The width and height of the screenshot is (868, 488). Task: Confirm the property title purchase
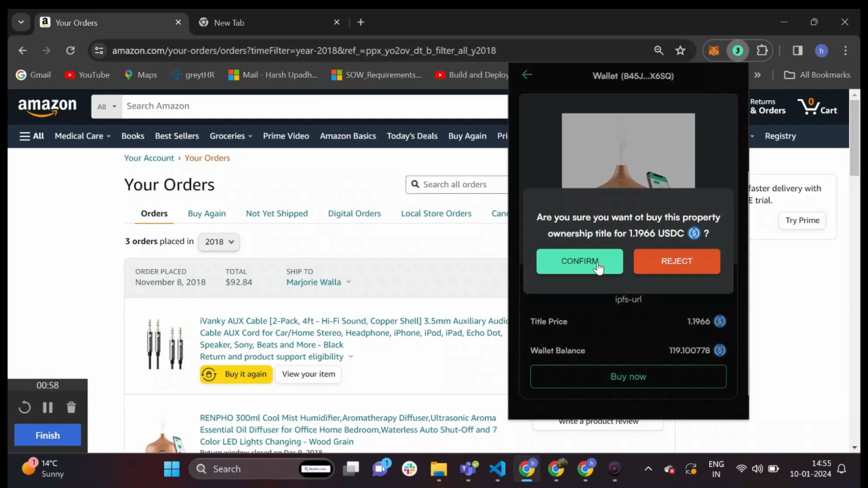(x=580, y=261)
